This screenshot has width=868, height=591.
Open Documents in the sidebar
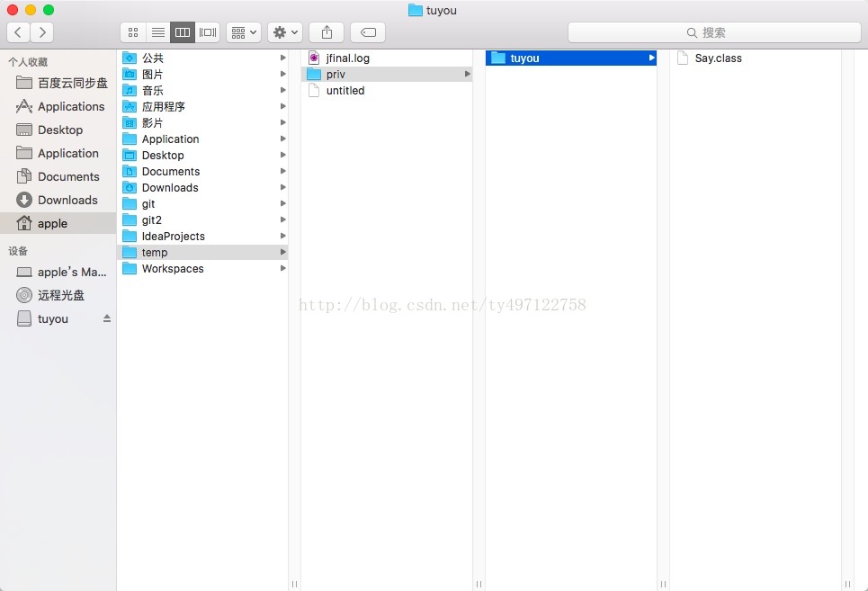58,176
